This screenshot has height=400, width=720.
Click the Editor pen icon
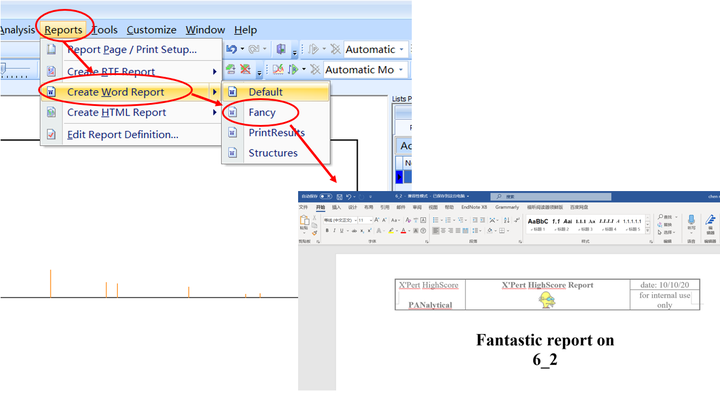(x=710, y=220)
